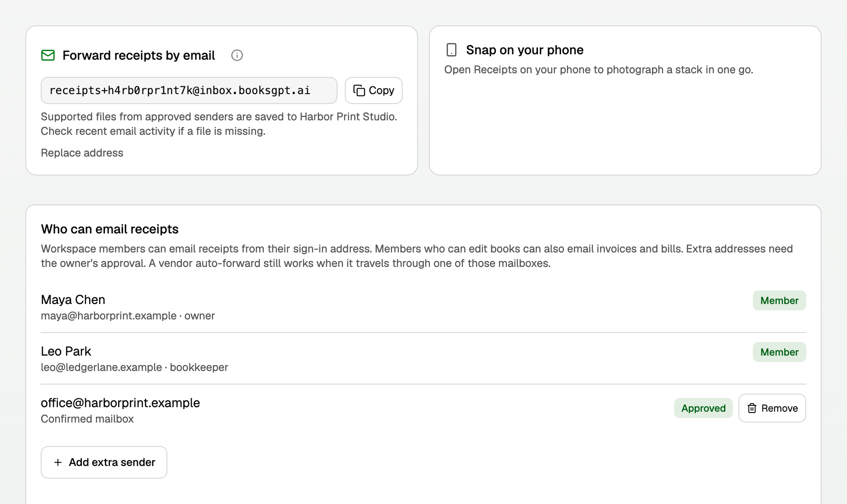
Task: Click the Confirmed mailbox label
Action: point(87,419)
